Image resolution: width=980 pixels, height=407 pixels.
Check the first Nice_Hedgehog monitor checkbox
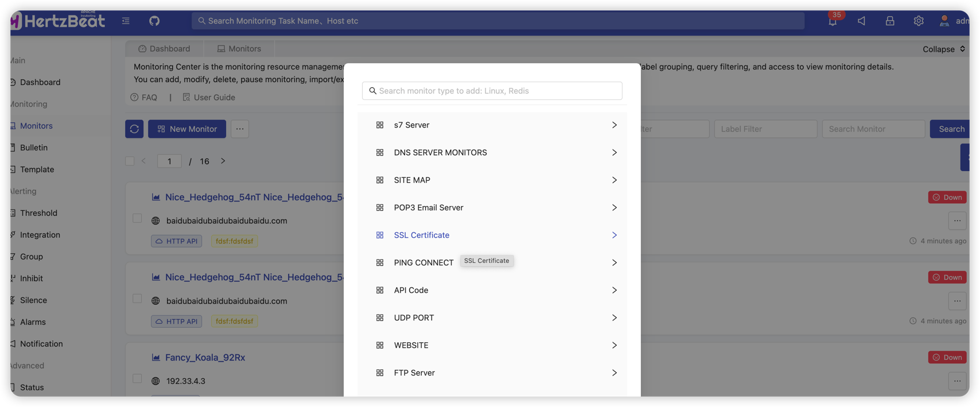pos(137,218)
